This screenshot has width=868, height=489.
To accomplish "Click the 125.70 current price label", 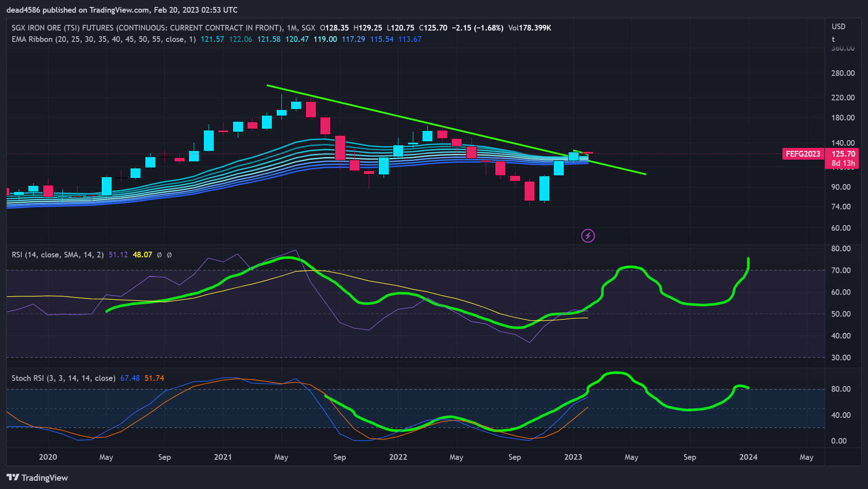I will 843,154.
